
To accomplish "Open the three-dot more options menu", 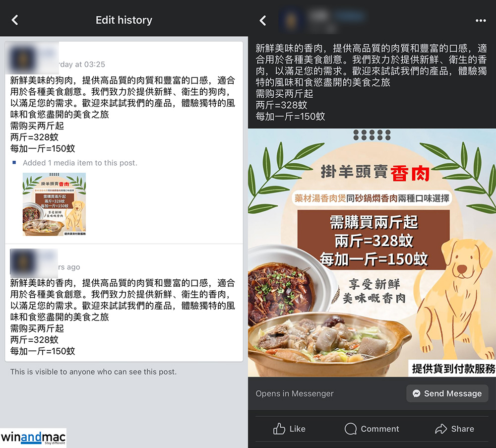I will coord(481,20).
